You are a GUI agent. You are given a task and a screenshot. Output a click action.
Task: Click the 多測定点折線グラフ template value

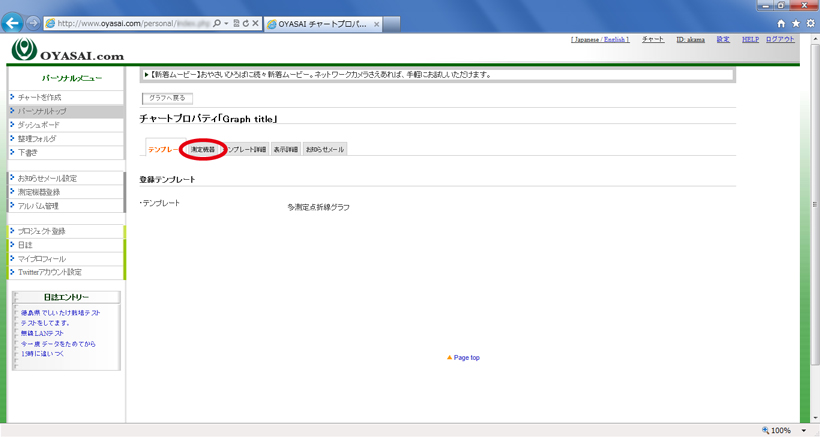point(318,208)
